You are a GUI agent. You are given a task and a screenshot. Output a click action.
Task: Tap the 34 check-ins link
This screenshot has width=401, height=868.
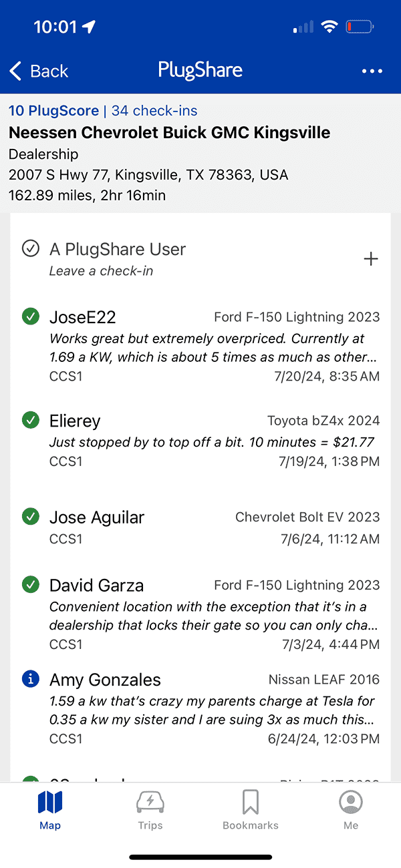click(x=154, y=111)
